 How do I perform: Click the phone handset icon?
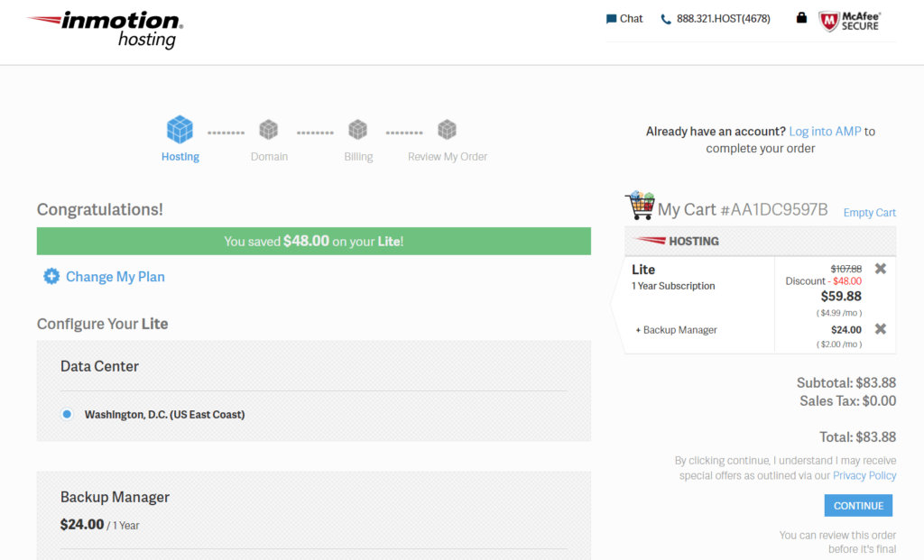(x=666, y=20)
